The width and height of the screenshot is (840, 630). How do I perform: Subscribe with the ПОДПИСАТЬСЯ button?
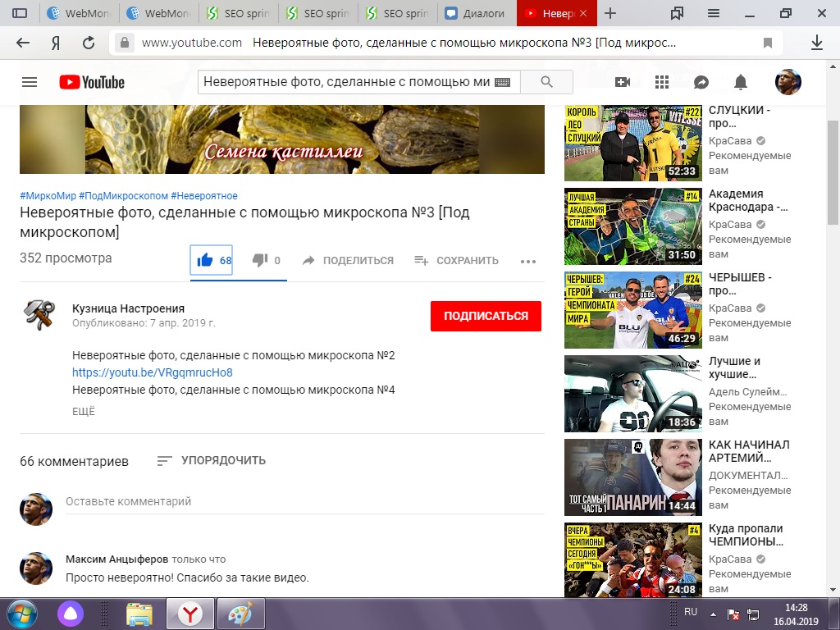click(486, 316)
